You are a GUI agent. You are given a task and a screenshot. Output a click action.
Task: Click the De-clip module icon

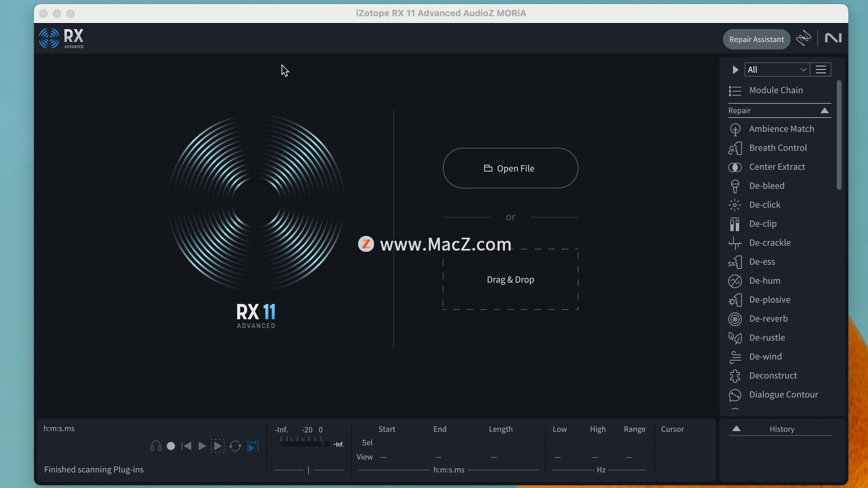point(735,224)
